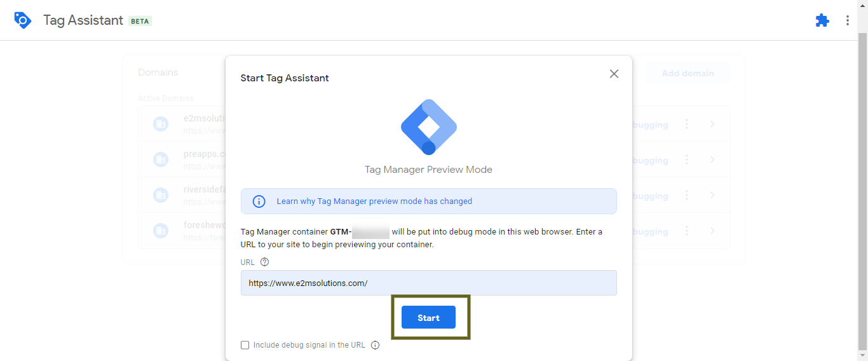868x361 pixels.
Task: Click the riverside domain icon
Action: [x=161, y=195]
